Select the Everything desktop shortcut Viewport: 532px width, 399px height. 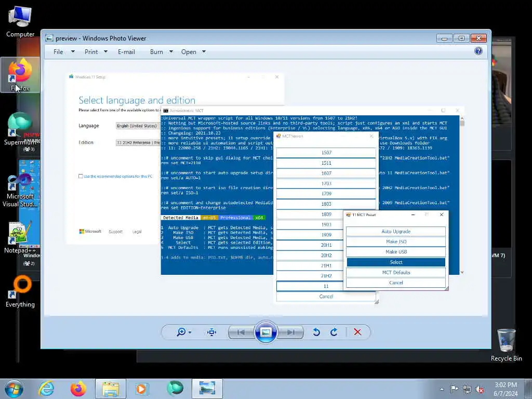[20, 292]
